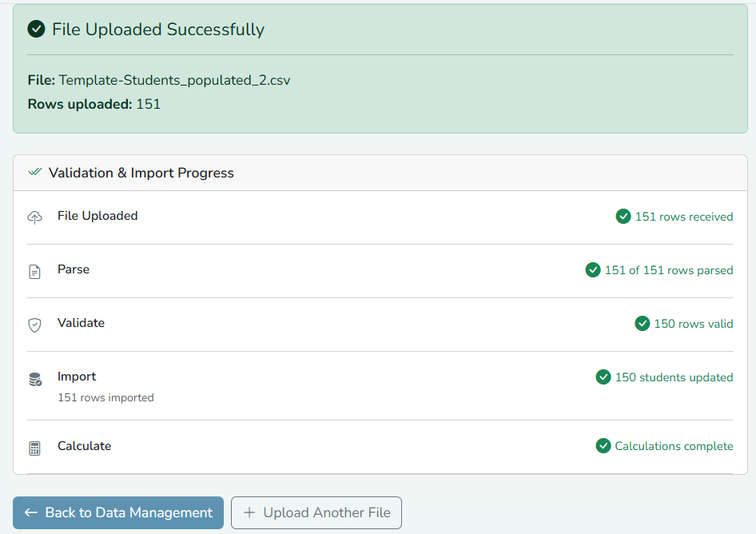The image size is (756, 534).
Task: Click green check beside 151 rows received
Action: (x=623, y=216)
